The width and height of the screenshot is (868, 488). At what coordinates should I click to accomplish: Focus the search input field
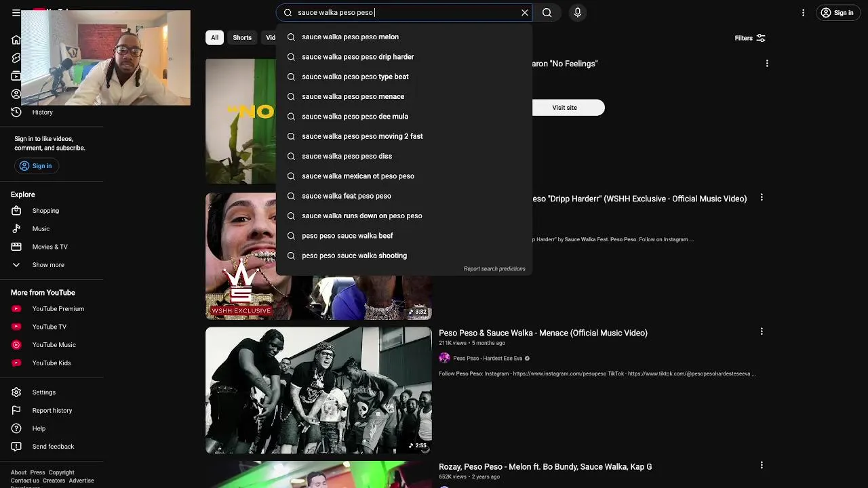tap(403, 12)
